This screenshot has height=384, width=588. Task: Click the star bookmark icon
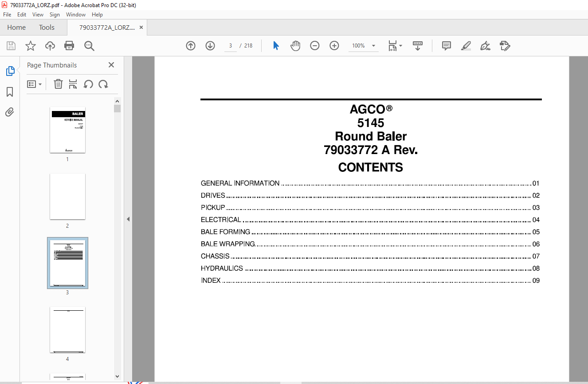pos(31,46)
